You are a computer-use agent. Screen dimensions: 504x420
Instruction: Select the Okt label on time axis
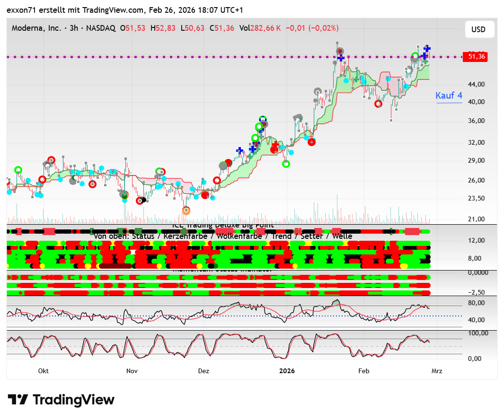click(44, 371)
